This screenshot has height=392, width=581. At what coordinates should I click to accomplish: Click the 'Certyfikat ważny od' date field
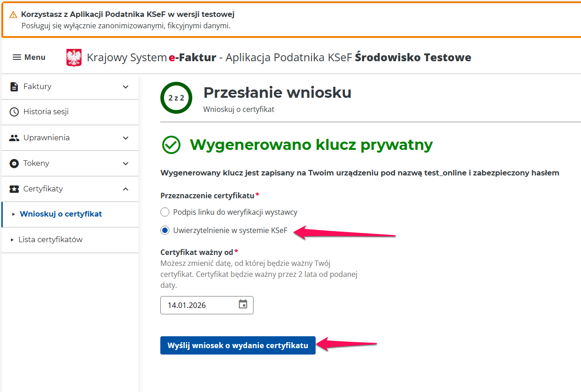coord(199,305)
